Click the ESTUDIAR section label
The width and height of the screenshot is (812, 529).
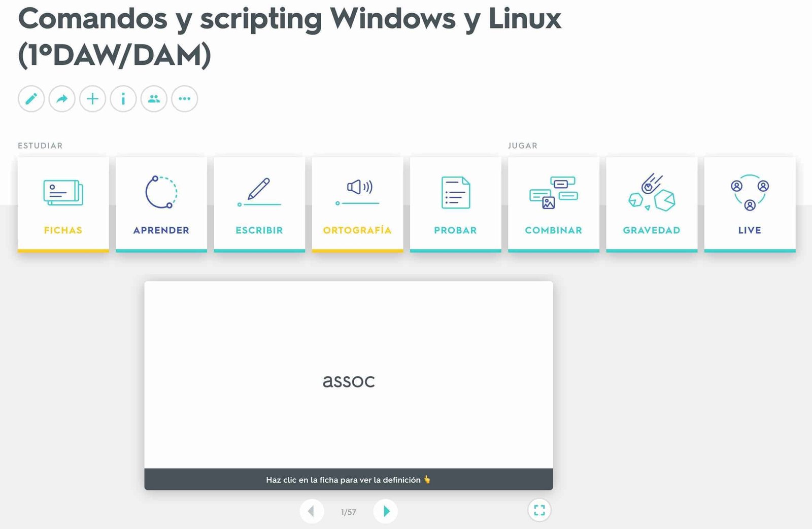click(x=40, y=146)
